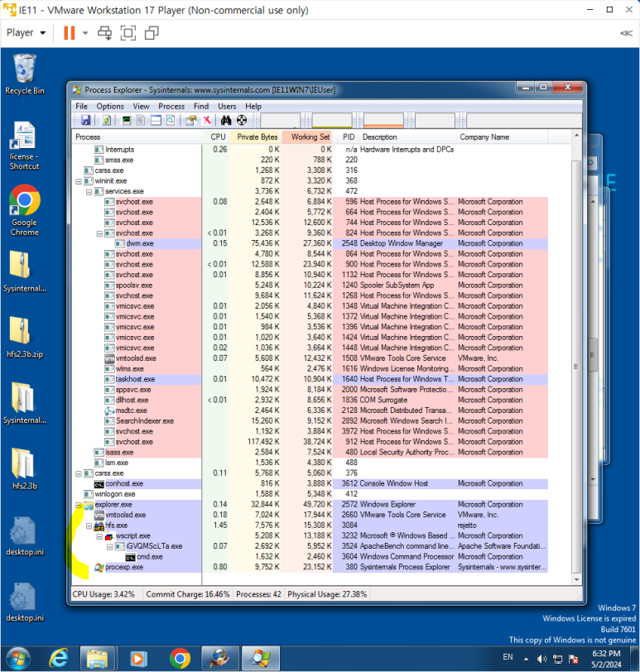Select the Google Chrome desktop shortcut
Image resolution: width=640 pixels, height=672 pixels.
[x=25, y=210]
